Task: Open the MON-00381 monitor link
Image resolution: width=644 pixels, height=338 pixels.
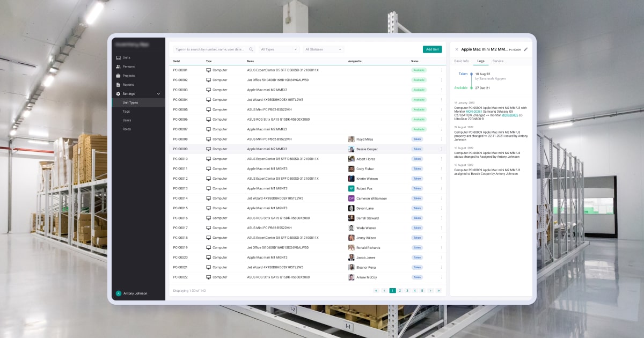Action: pyautogui.click(x=474, y=112)
